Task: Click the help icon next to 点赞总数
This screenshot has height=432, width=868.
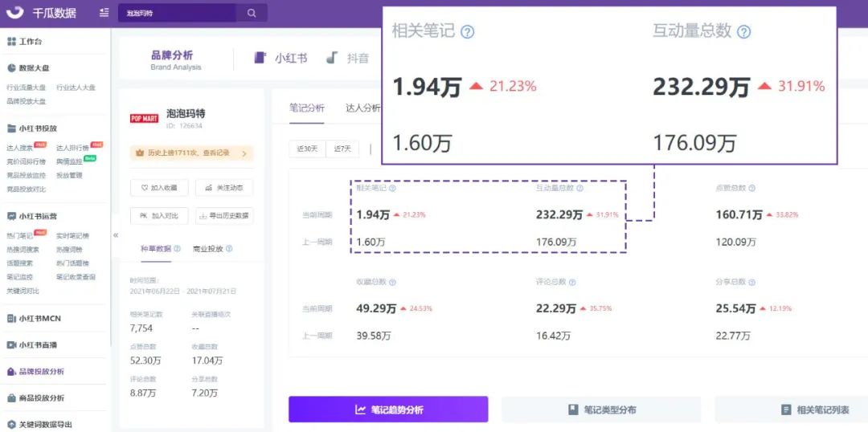Action: [x=751, y=188]
